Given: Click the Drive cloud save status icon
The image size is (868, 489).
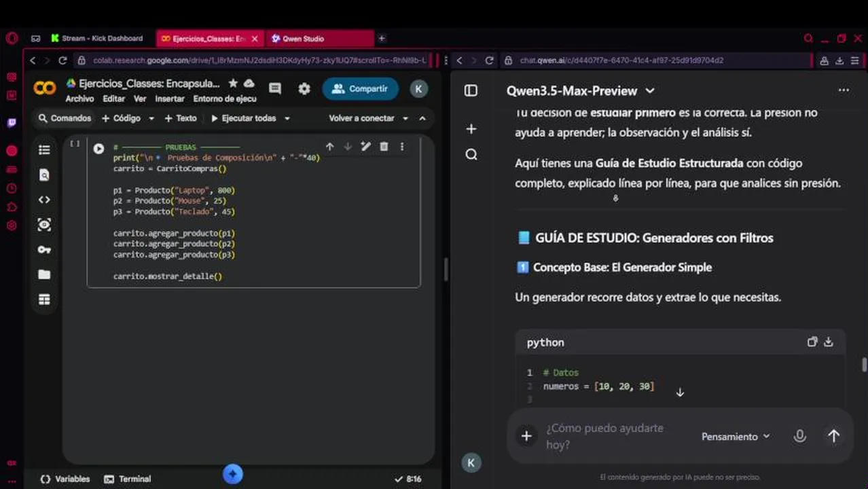Looking at the screenshot, I should [x=249, y=84].
